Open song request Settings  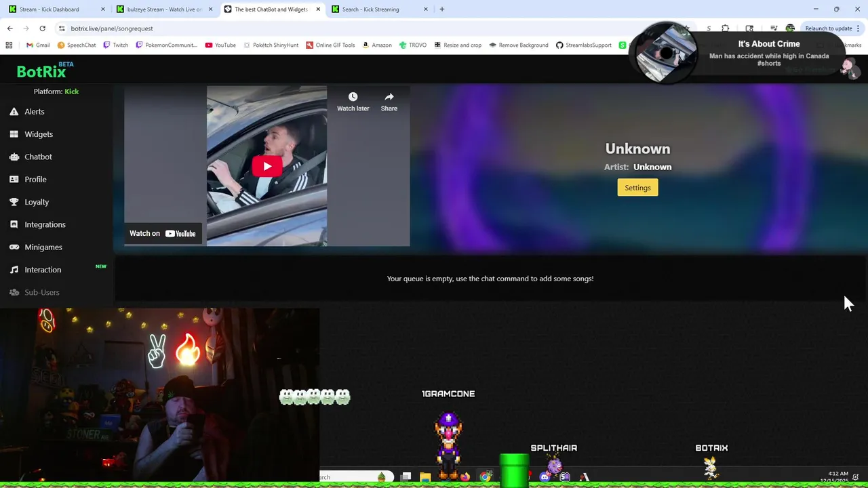pyautogui.click(x=637, y=188)
